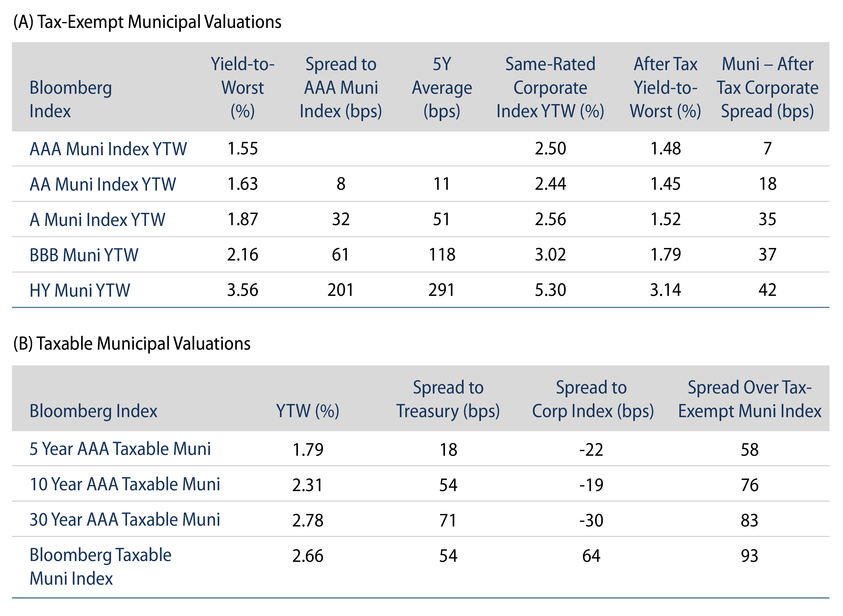
Task: Select the "30 Year AAA Taxable Muni" row label
Action: coord(125,520)
